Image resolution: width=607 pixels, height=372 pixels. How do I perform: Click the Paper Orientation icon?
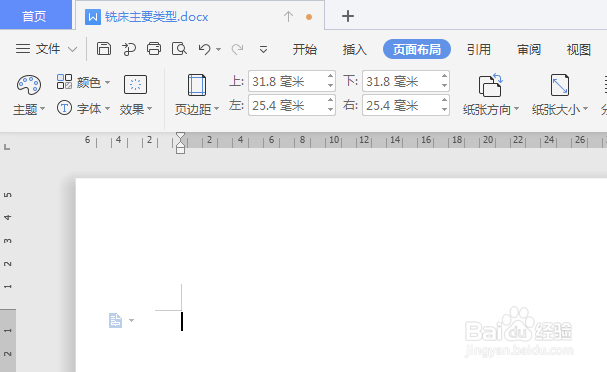[x=490, y=85]
